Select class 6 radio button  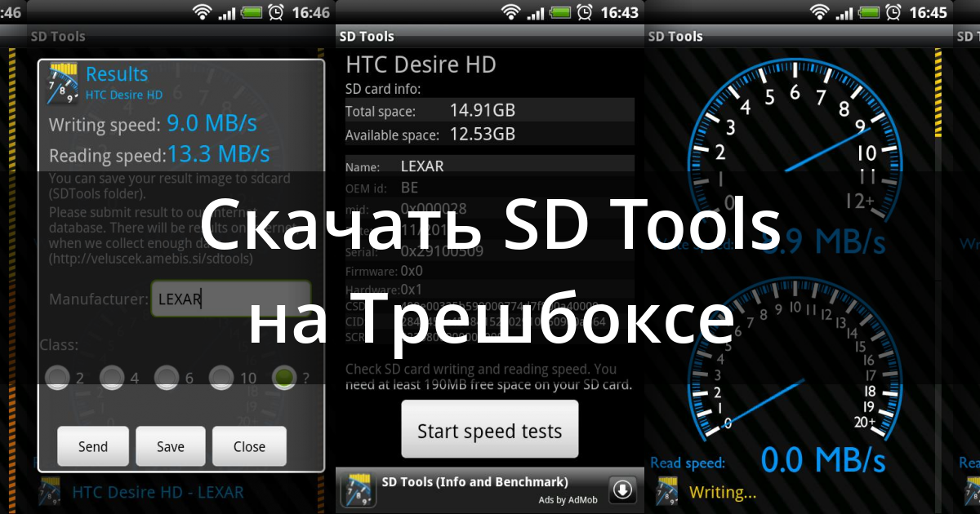(x=167, y=377)
